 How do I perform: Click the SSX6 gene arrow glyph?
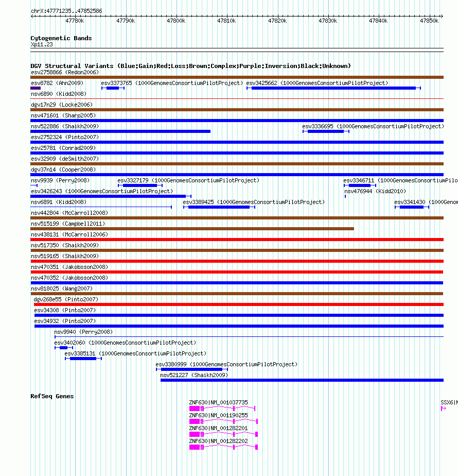[444, 409]
